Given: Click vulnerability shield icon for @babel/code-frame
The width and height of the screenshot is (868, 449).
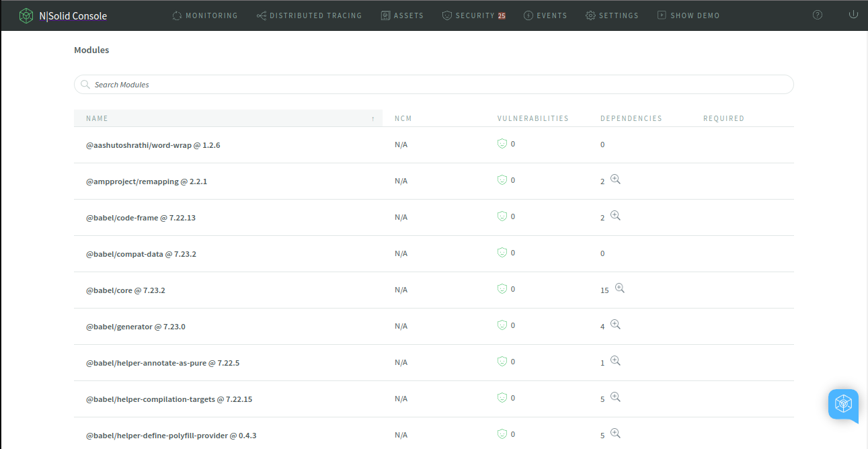Looking at the screenshot, I should point(502,216).
